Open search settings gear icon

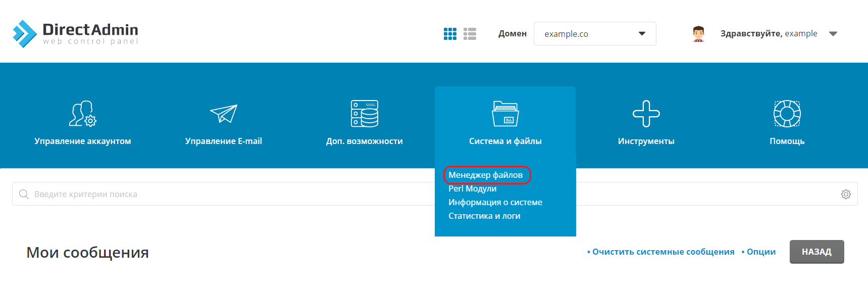pos(846,194)
